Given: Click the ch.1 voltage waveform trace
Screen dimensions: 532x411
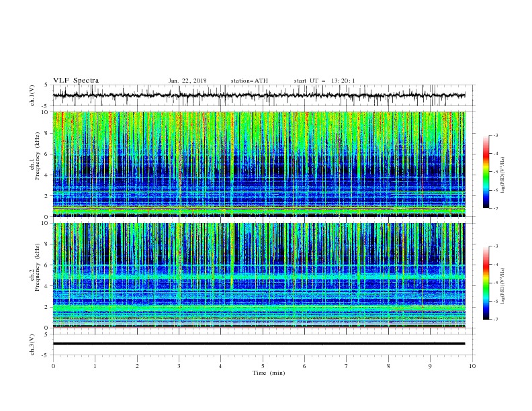Looking at the screenshot, I should pyautogui.click(x=259, y=95).
